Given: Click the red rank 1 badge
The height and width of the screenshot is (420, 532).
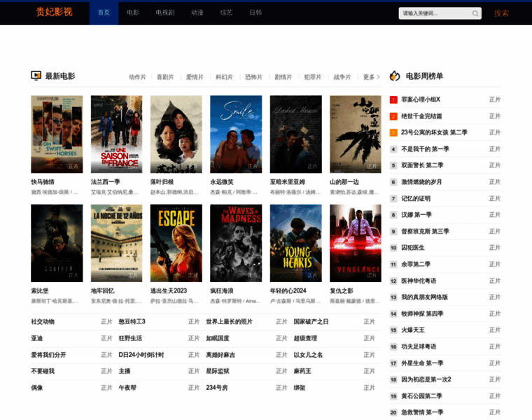Looking at the screenshot, I should tap(393, 99).
